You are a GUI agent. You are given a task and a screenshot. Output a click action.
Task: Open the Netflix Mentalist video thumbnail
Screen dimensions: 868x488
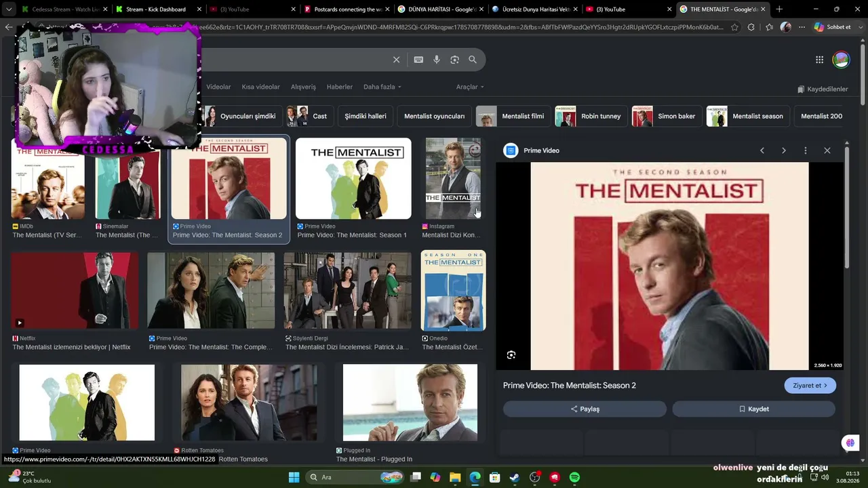75,291
